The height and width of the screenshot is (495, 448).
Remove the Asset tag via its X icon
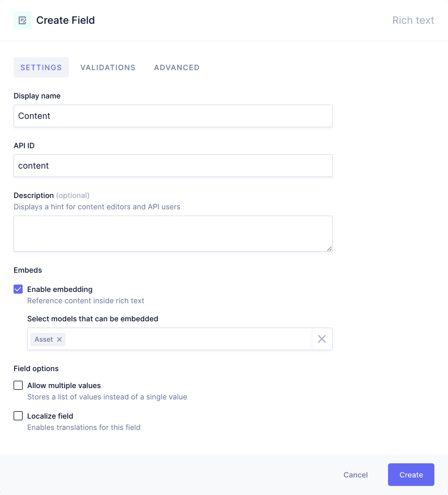tap(59, 339)
